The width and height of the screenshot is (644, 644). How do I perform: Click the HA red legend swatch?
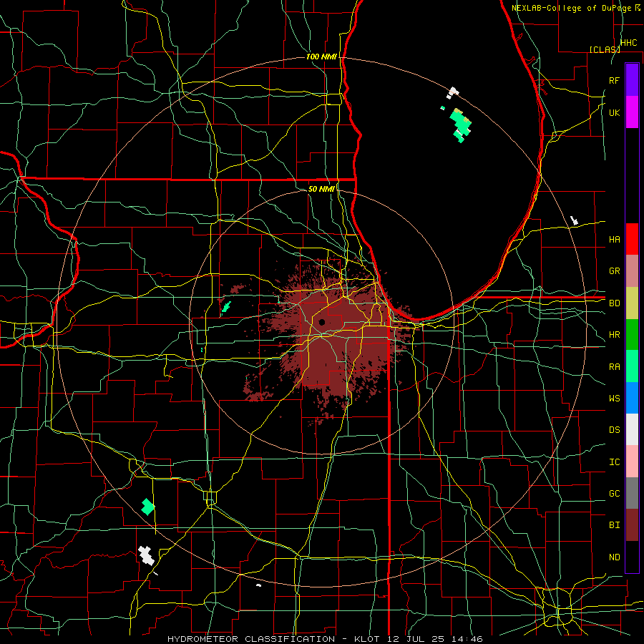pyautogui.click(x=632, y=239)
